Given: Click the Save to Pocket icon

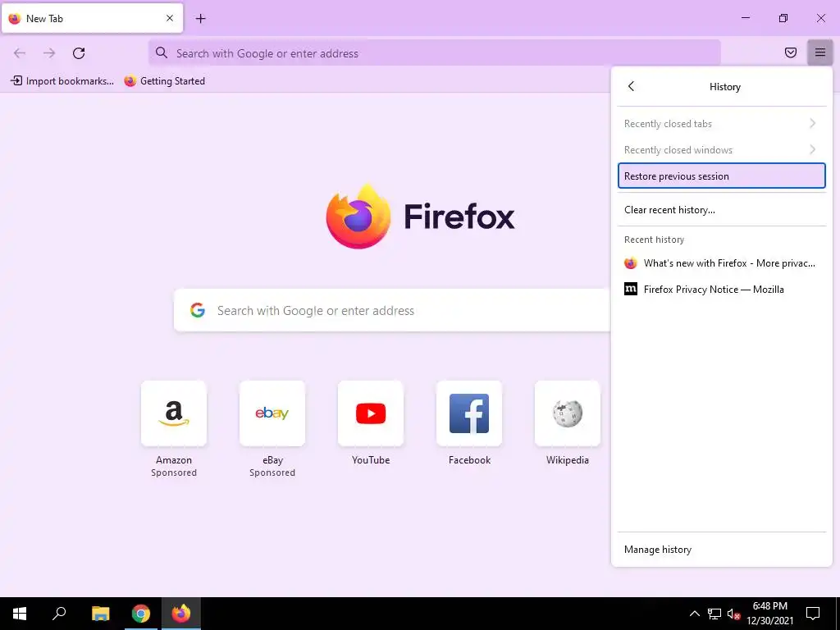Looking at the screenshot, I should (790, 52).
